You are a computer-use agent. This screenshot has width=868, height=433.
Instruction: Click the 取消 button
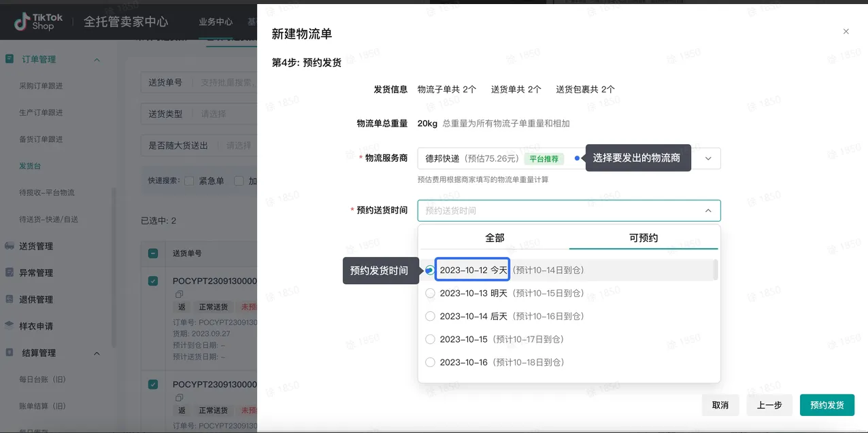pos(720,405)
